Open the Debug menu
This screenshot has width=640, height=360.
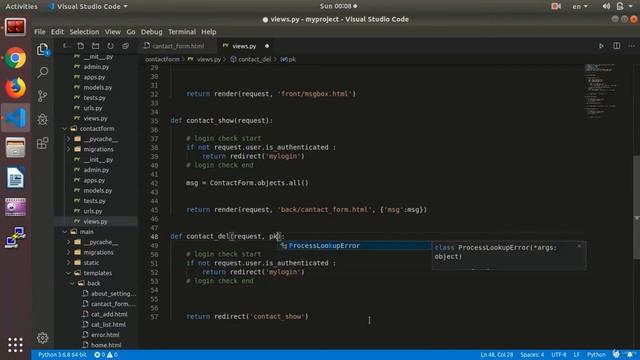(x=151, y=32)
